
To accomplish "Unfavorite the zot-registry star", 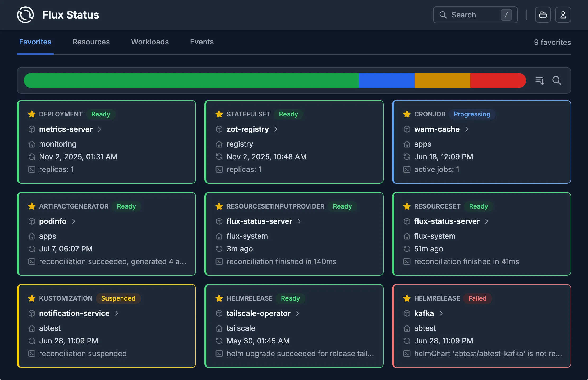I will pyautogui.click(x=219, y=114).
